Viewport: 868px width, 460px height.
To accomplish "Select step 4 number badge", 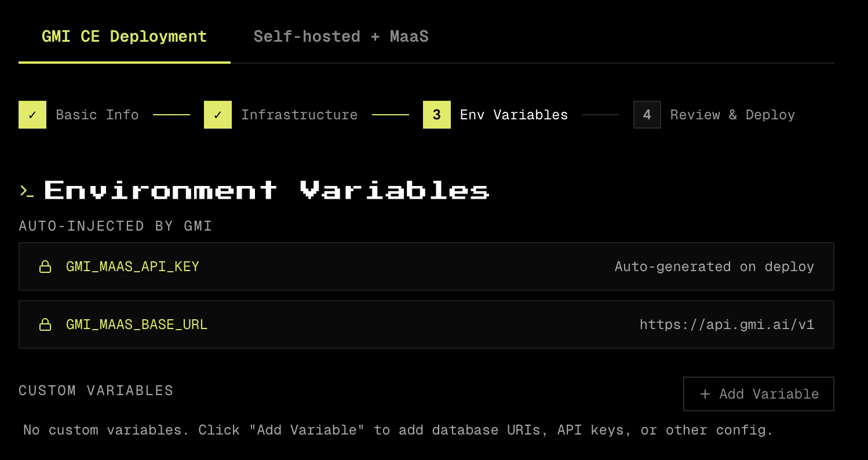I will tap(647, 115).
